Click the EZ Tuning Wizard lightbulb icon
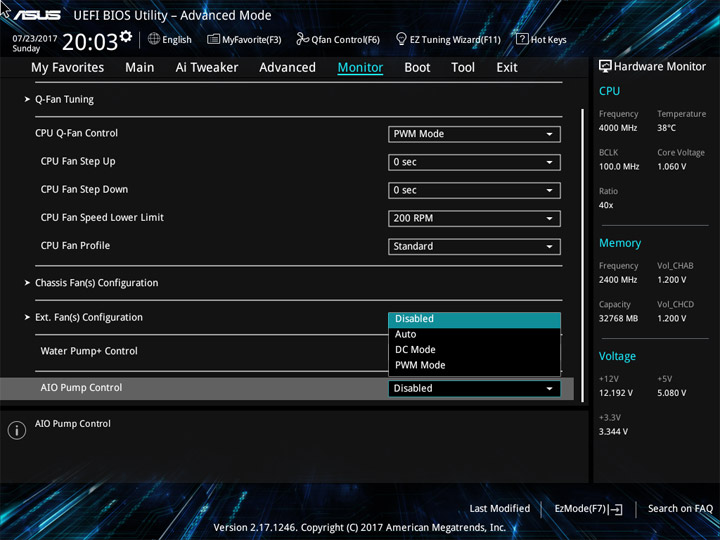 (401, 39)
